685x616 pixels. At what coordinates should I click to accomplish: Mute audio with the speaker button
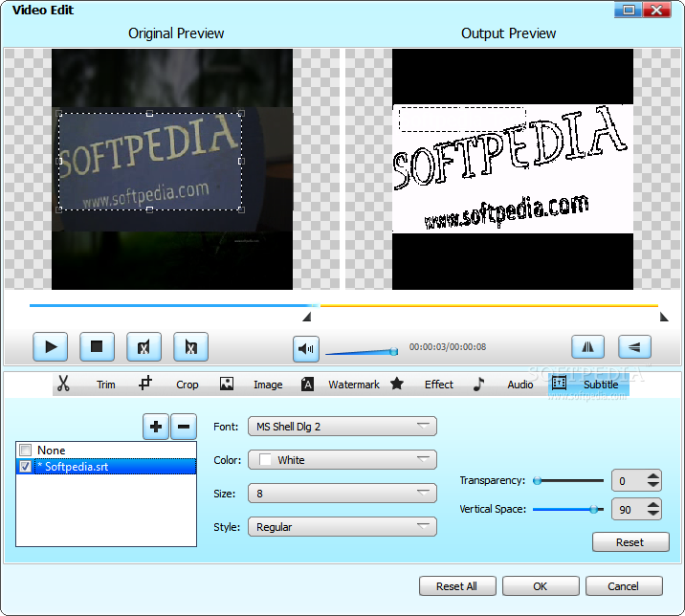coord(306,348)
